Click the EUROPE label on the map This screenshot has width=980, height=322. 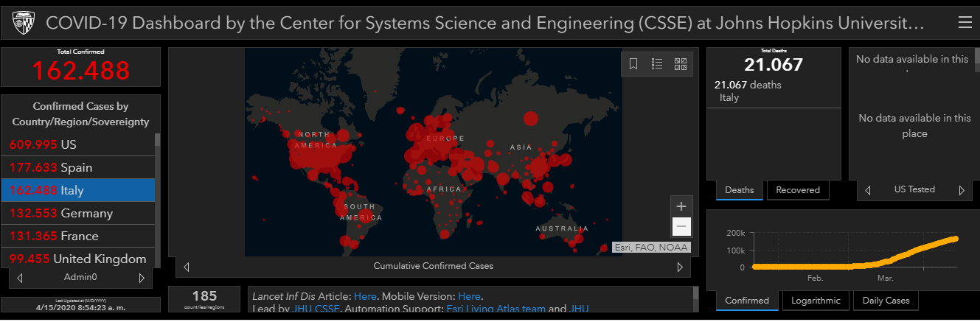(446, 139)
